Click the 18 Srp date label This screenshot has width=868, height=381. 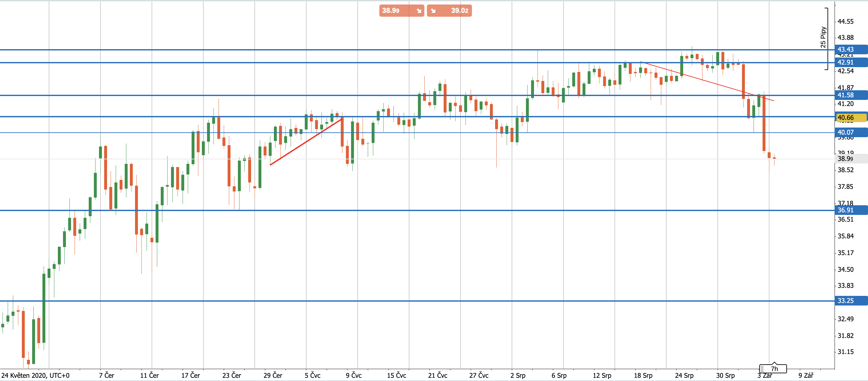[643, 375]
